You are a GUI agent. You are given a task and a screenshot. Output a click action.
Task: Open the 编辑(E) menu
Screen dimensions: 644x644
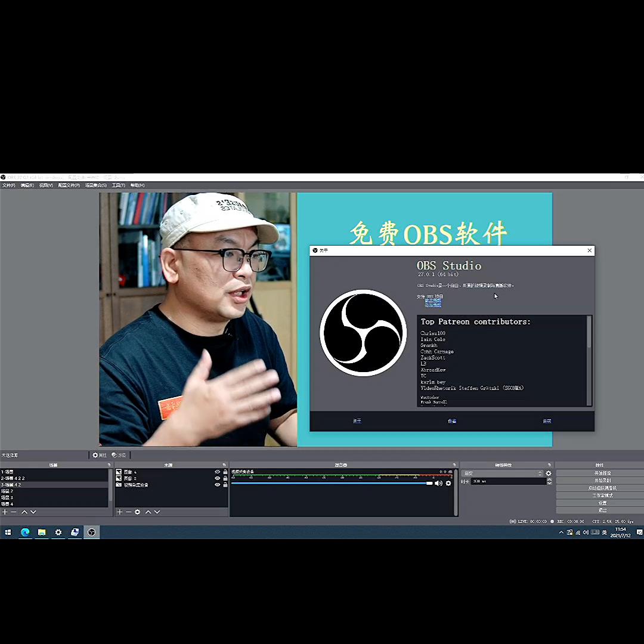pyautogui.click(x=27, y=185)
